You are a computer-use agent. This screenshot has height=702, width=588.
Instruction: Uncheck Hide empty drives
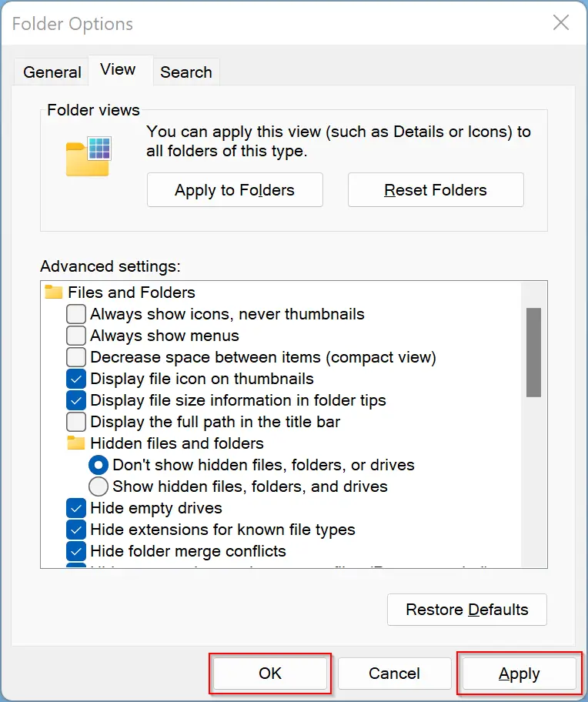pos(76,508)
